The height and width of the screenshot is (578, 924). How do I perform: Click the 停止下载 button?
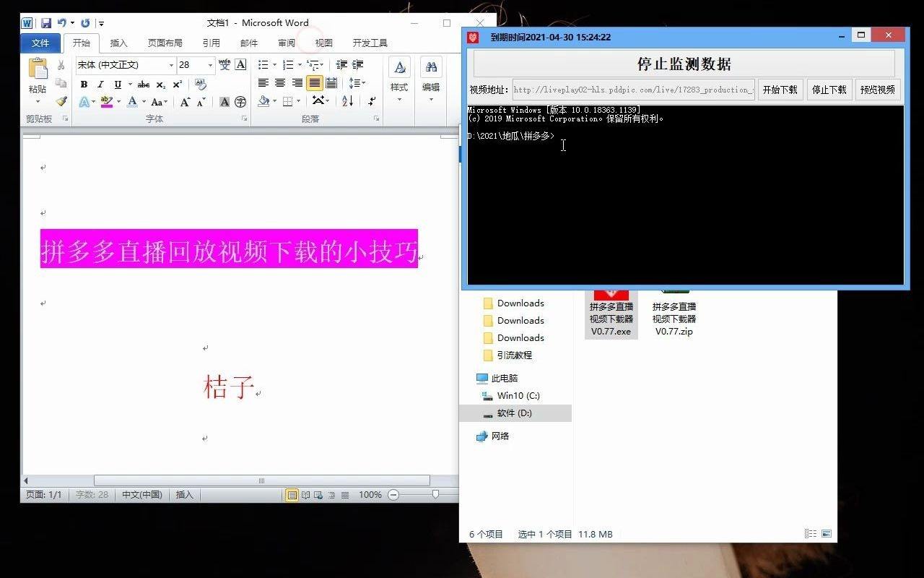829,90
